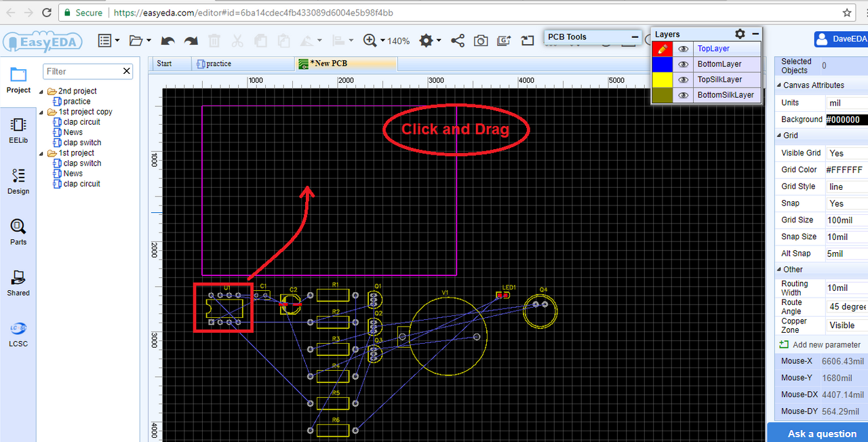Toggle visibility of TopSilkLayer
Viewport: 868px width, 442px height.
(x=683, y=79)
